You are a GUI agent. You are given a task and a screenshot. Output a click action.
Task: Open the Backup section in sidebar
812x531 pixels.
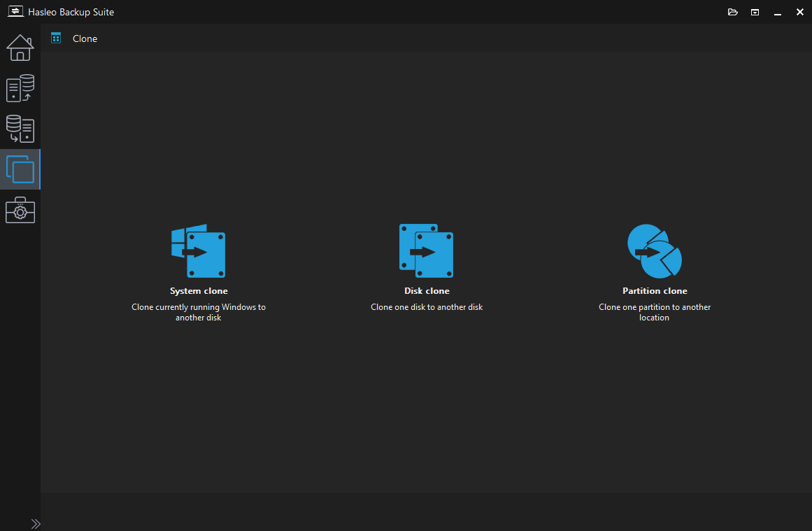pos(20,88)
